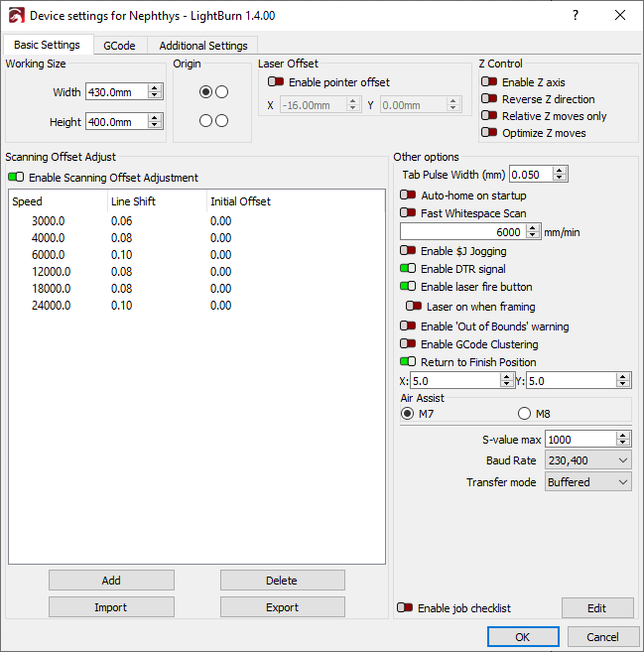Click the Add button

(111, 581)
